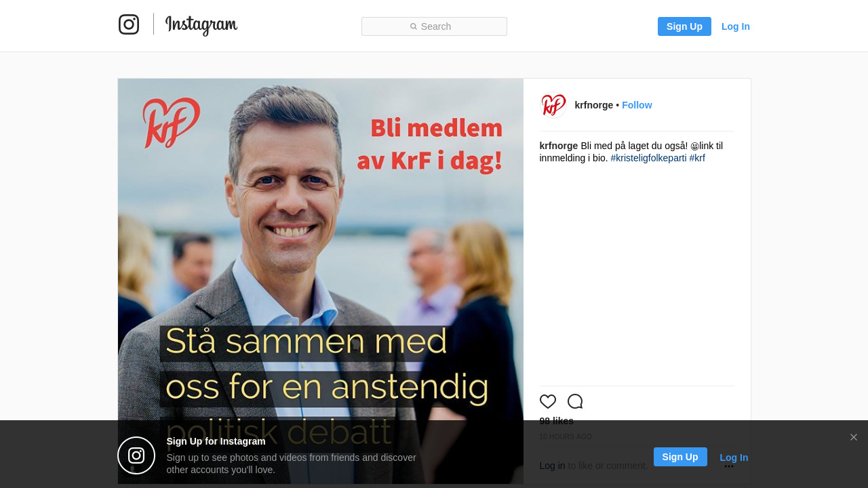
Task: Click the krfnorge name in the caption
Action: pos(559,146)
